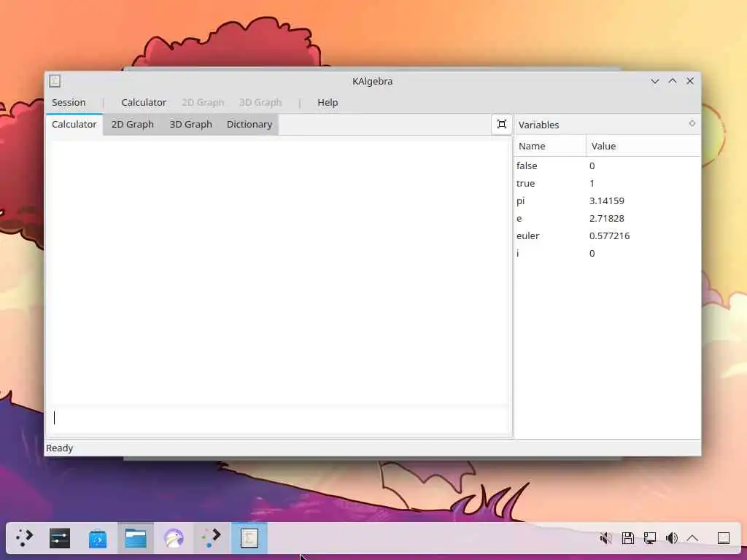Viewport: 747px width, 560px height.
Task: Maximize the KAlgebra window
Action: 673,82
